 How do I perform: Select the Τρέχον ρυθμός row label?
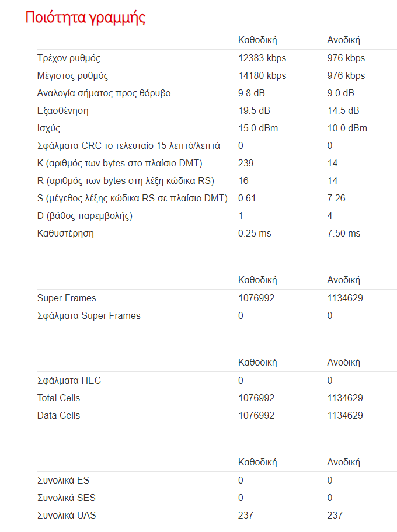(68, 58)
